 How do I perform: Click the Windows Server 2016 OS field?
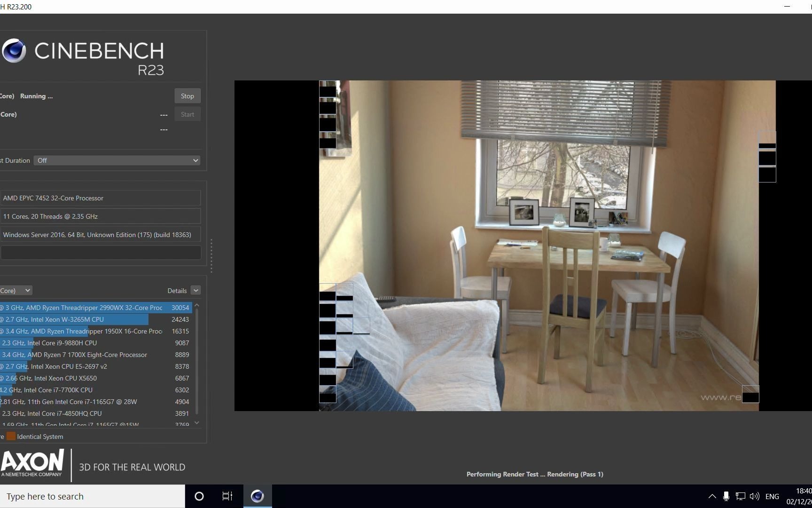coord(101,235)
